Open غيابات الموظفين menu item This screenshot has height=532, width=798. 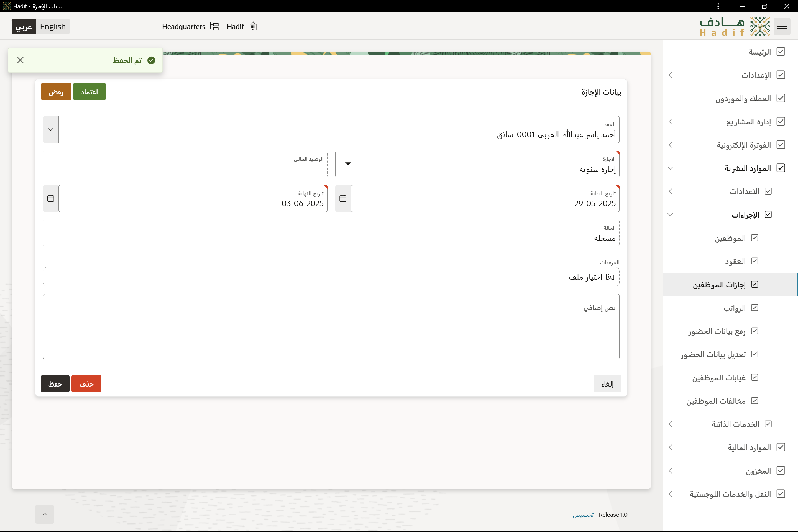[718, 378]
